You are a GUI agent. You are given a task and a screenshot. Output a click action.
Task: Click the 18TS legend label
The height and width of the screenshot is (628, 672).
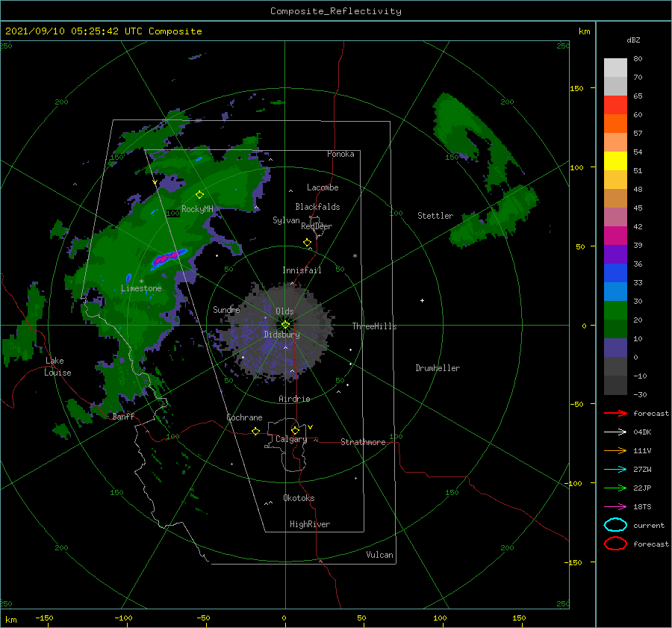click(642, 507)
